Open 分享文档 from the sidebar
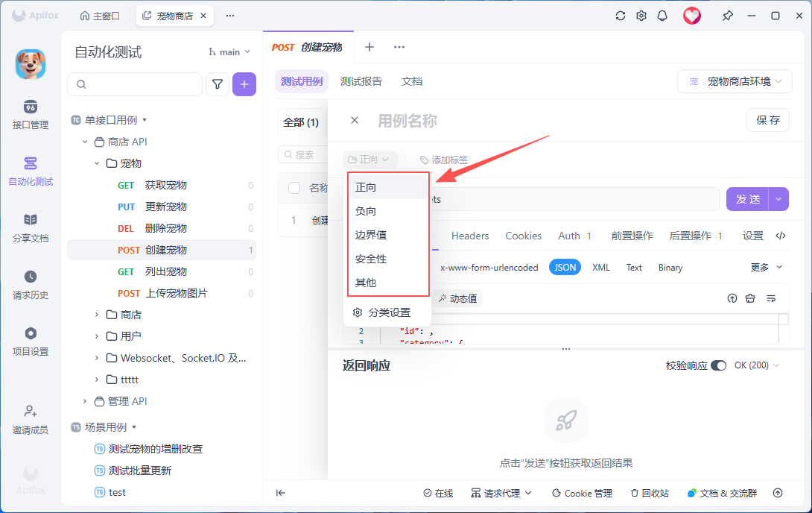Viewport: 812px width, 513px height. [30, 228]
